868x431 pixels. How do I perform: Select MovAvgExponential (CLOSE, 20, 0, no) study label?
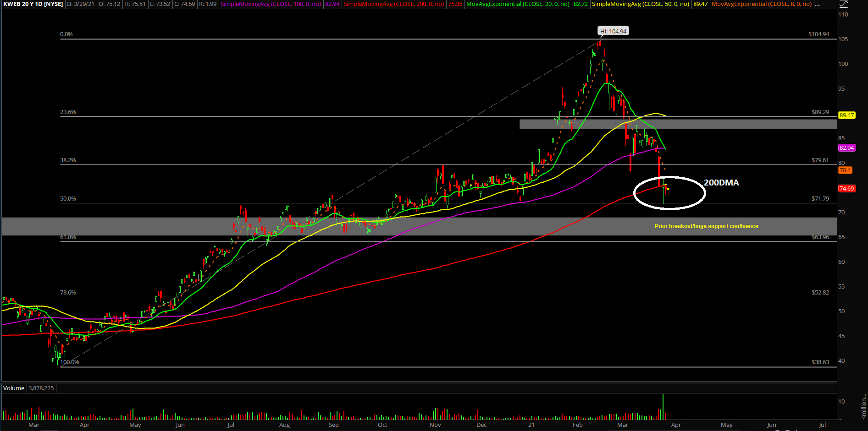pyautogui.click(x=518, y=4)
